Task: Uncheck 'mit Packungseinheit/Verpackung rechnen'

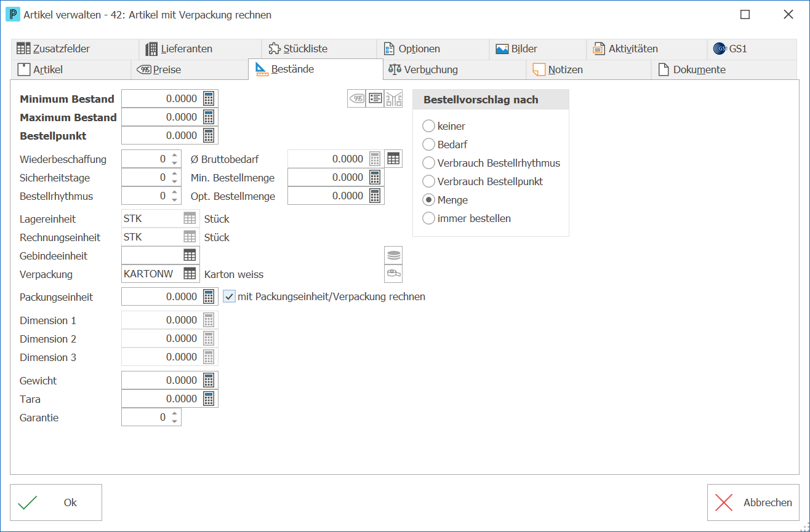Action: (229, 296)
